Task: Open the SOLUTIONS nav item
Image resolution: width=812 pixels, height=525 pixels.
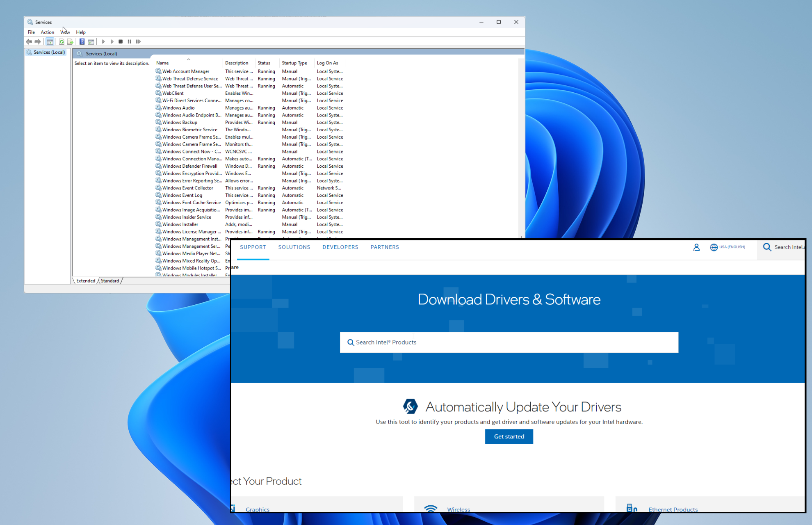Action: pos(294,247)
